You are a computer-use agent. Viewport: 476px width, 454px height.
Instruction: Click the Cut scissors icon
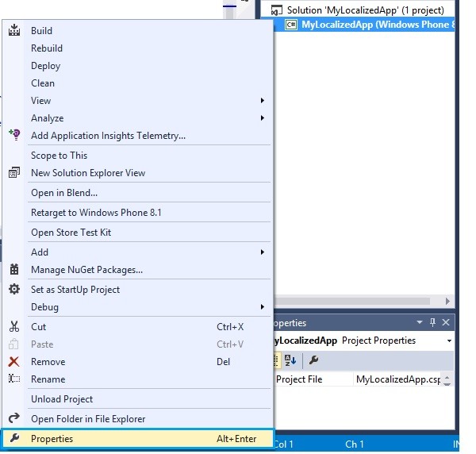click(14, 326)
